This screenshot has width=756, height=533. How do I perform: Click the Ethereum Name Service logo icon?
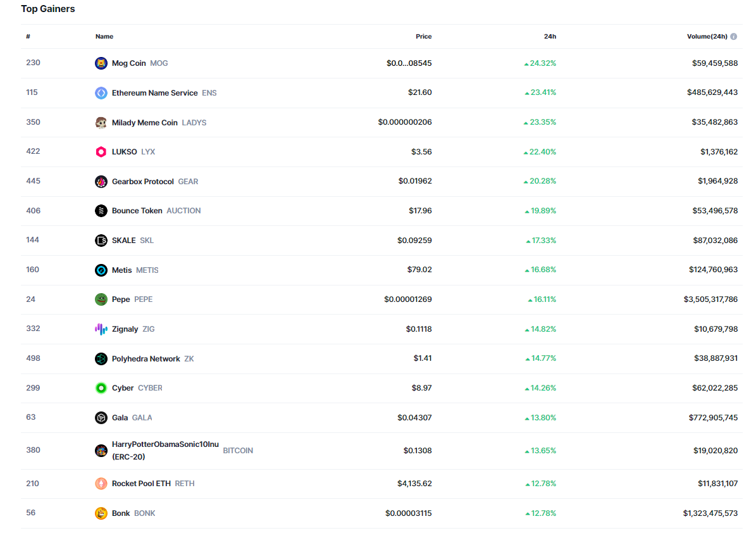point(101,93)
